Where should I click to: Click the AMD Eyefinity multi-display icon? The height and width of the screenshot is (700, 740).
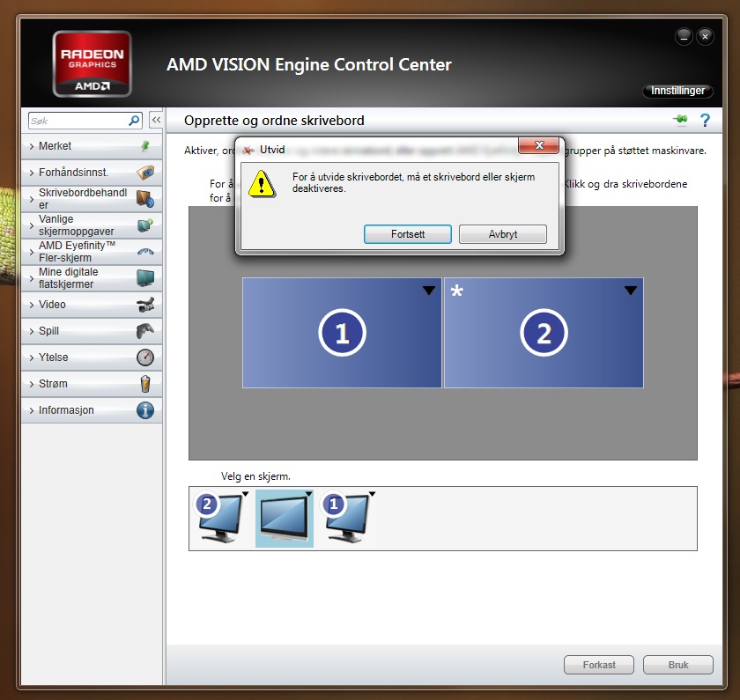click(x=145, y=252)
